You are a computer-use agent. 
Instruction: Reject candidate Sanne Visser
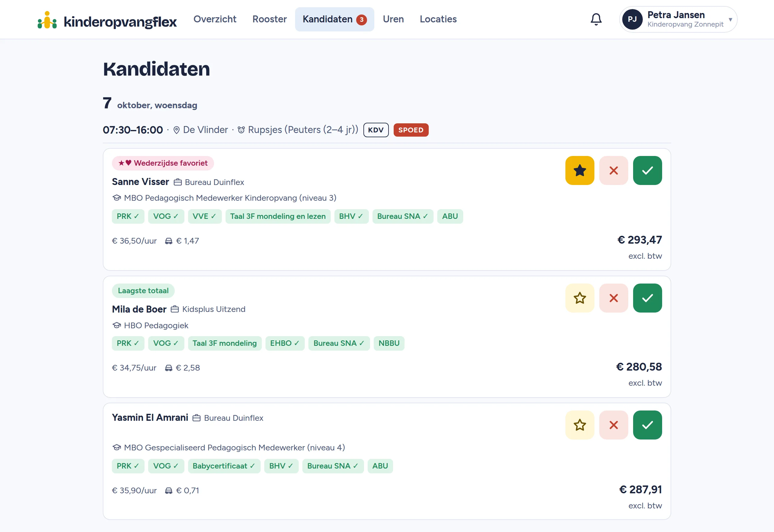[614, 170]
